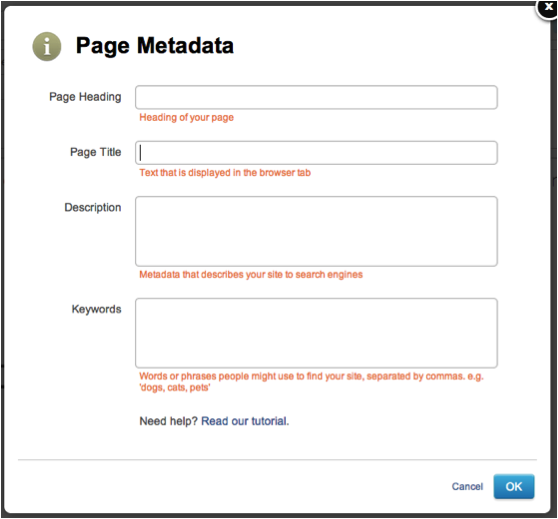
Task: Click the search engines metadata hint
Action: tap(251, 274)
